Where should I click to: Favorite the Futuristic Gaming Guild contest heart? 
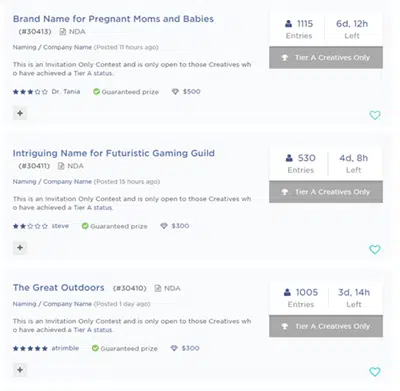(x=375, y=249)
